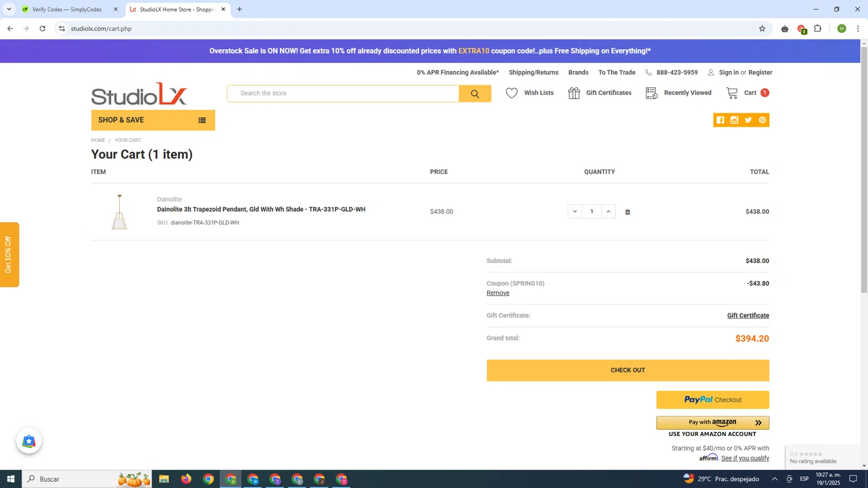Screen dimensions: 868x488
Task: Open the Brands page
Action: pyautogui.click(x=578, y=73)
